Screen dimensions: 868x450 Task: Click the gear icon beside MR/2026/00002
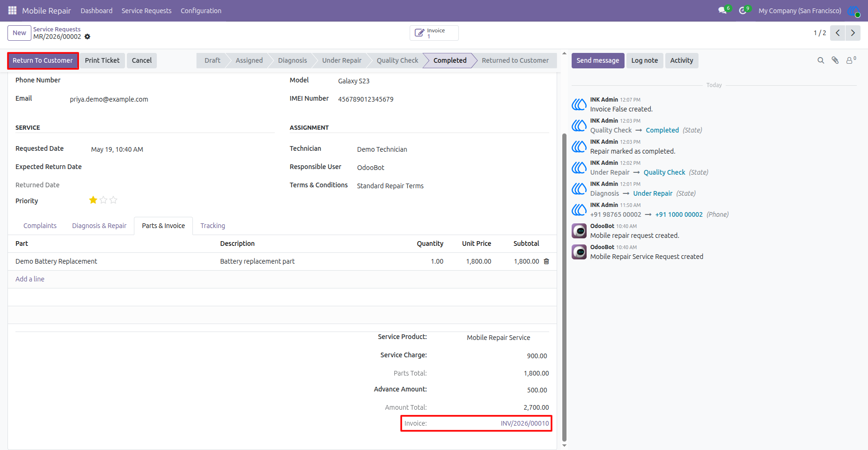pyautogui.click(x=88, y=37)
